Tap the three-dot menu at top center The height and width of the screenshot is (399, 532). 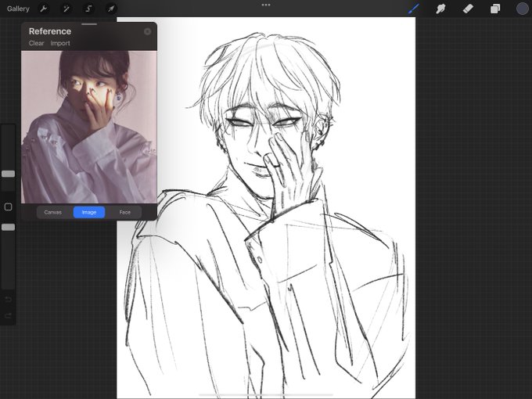coord(266,5)
